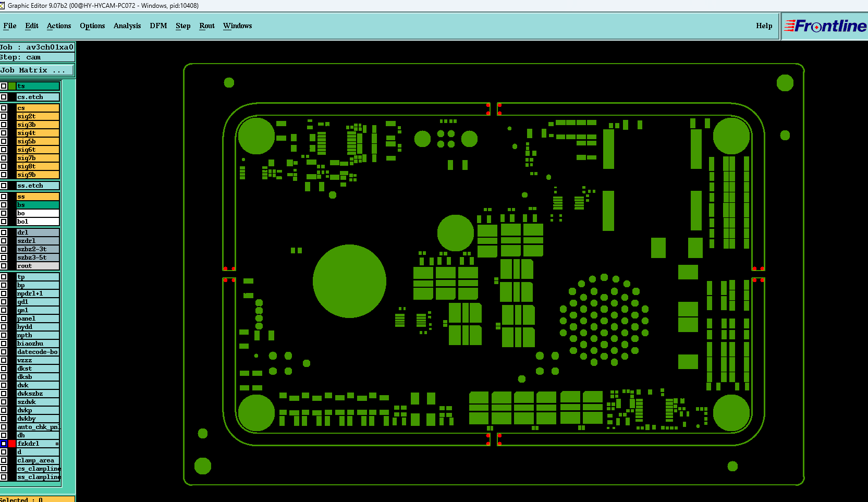Select the sig3b layer name

[x=38, y=125]
